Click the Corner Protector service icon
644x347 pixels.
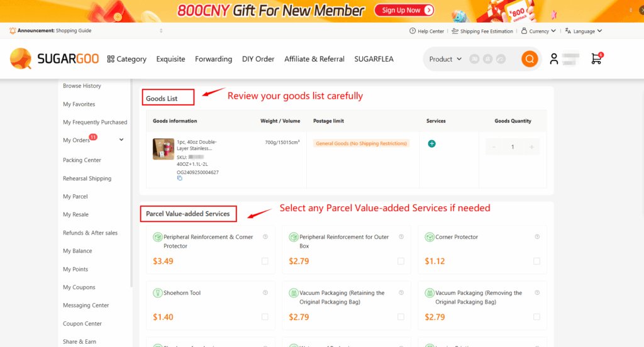[429, 238]
